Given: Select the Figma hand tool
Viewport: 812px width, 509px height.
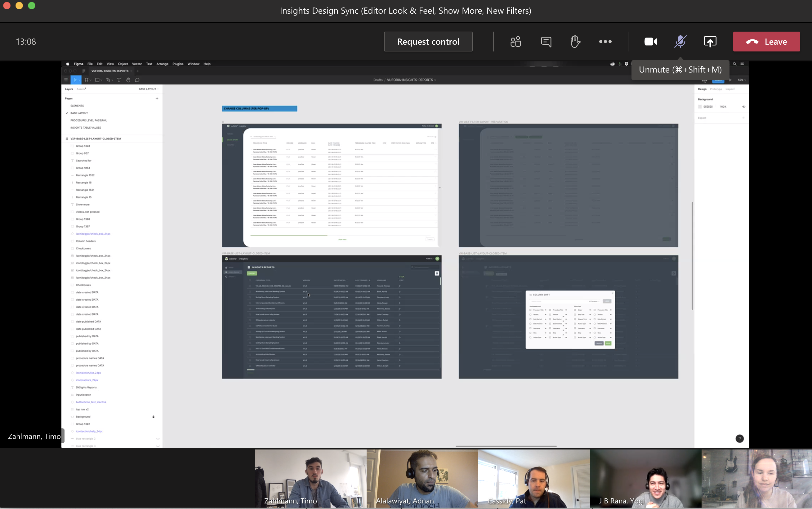Looking at the screenshot, I should 128,80.
